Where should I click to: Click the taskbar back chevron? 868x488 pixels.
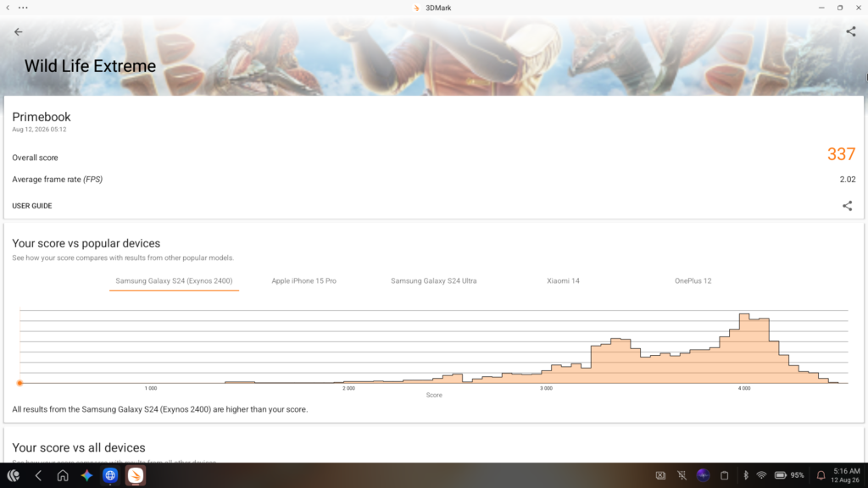(38, 475)
